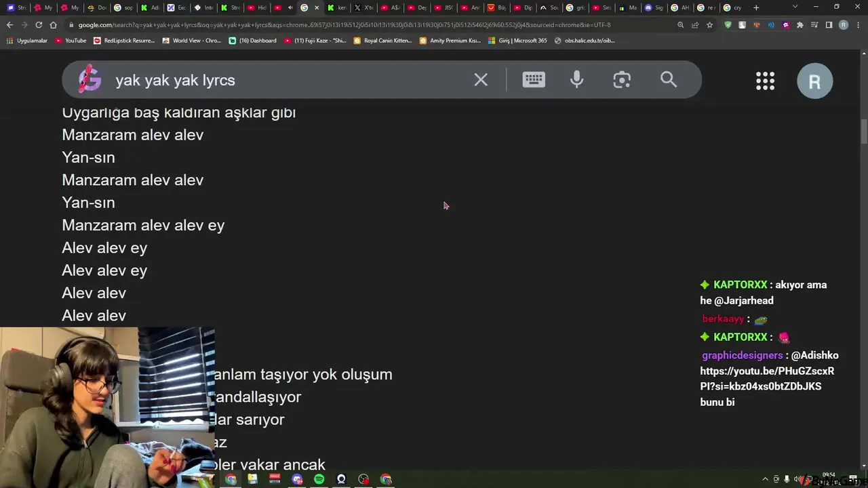The width and height of the screenshot is (868, 488).
Task: Go to the browser home page
Action: (x=53, y=25)
